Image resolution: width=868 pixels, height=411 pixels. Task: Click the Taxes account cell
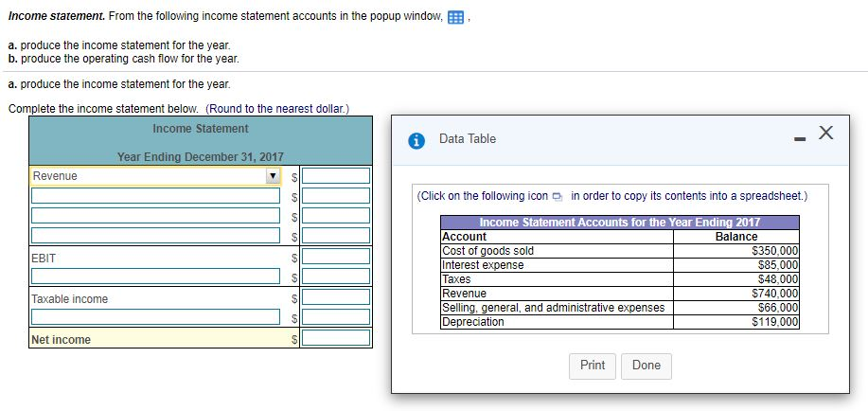pos(557,279)
